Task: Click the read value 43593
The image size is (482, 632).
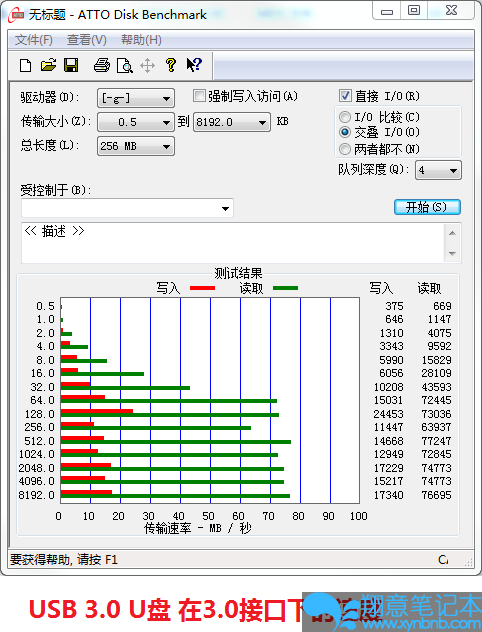Action: (436, 387)
